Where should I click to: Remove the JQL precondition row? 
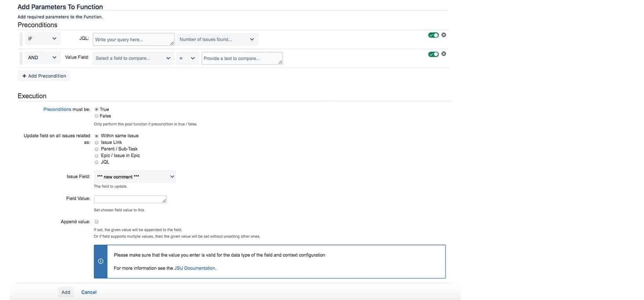click(x=443, y=34)
